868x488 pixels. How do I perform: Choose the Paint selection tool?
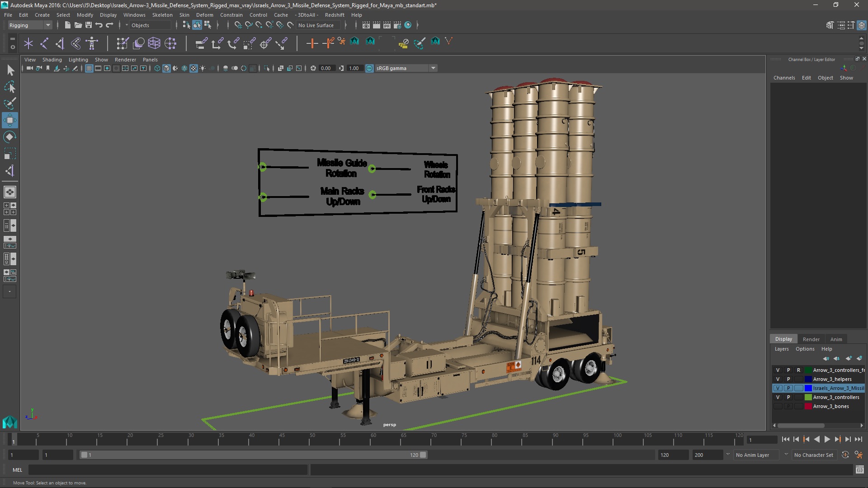pos(10,103)
